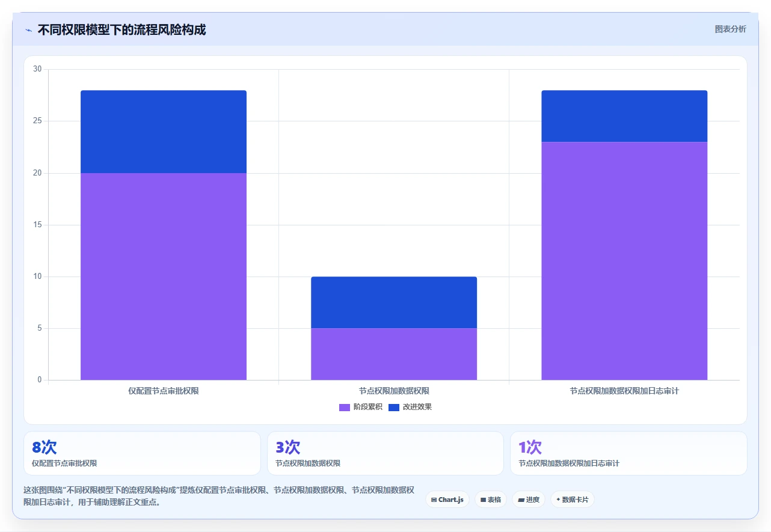Viewport: 771px width, 532px height.
Task: Click the icon inside the 进度 tag
Action: click(x=521, y=500)
